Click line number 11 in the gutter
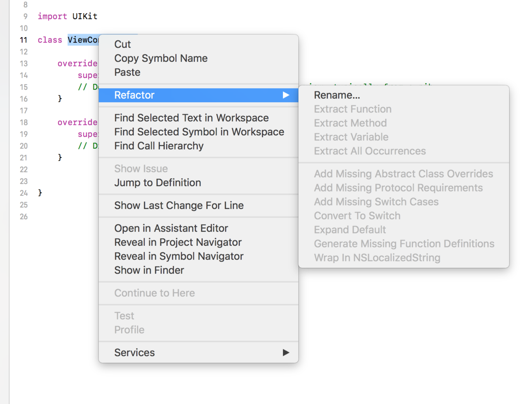This screenshot has width=532, height=404. [24, 40]
